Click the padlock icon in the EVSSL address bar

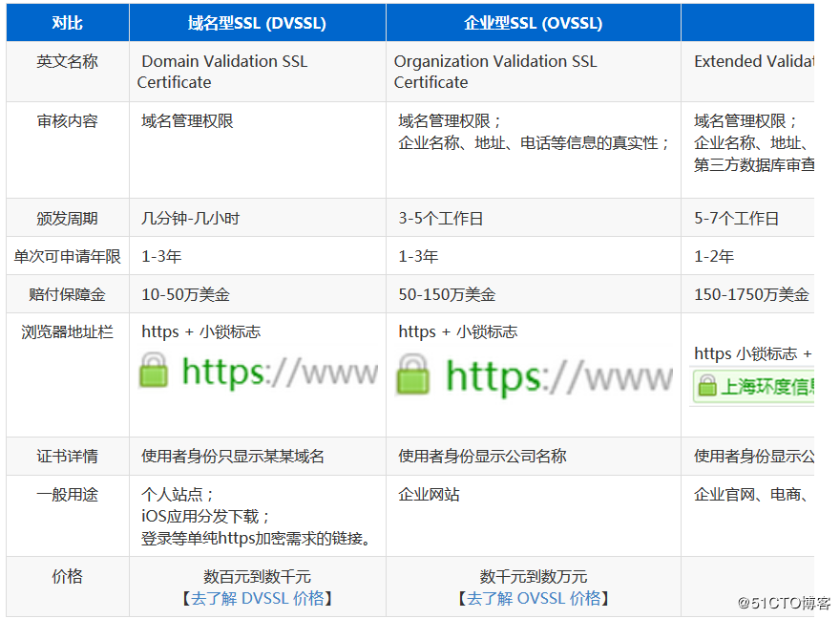point(705,386)
